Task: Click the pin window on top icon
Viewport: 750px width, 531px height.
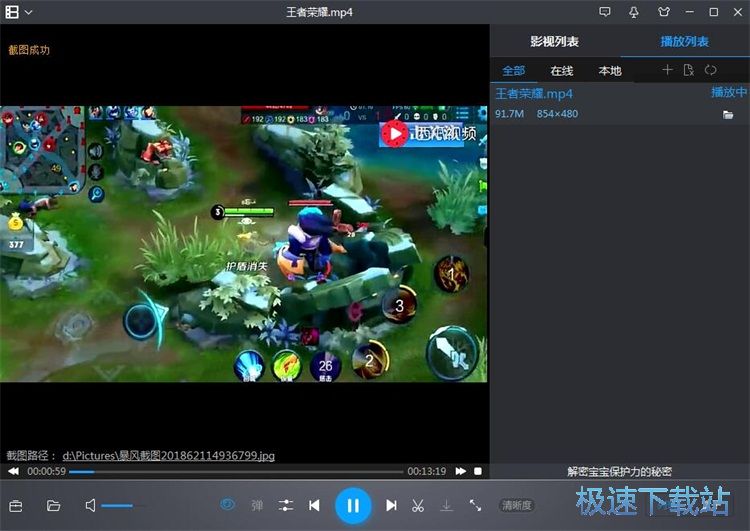Action: (x=634, y=12)
